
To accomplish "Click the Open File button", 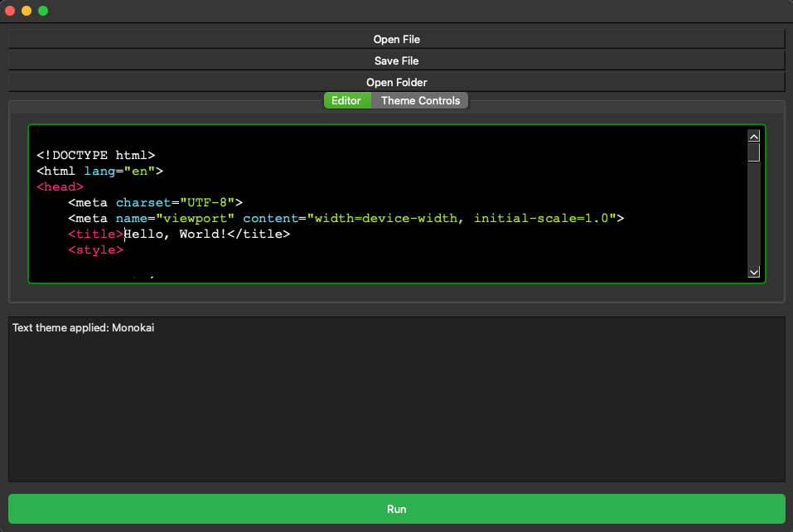I will pyautogui.click(x=396, y=39).
